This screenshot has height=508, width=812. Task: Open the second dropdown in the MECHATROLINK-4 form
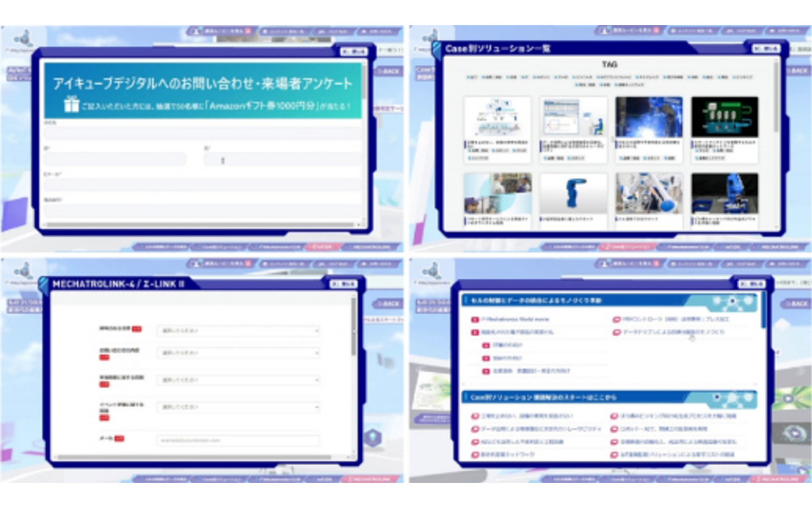pos(238,353)
